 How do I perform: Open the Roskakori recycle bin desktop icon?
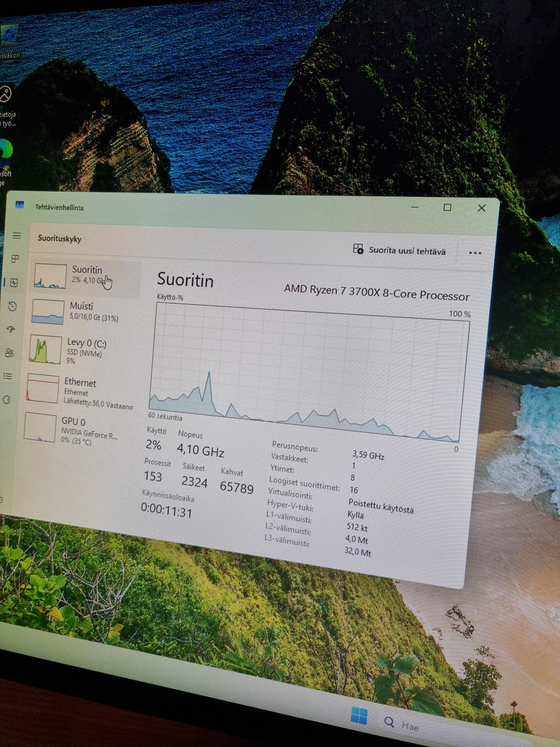click(x=9, y=41)
